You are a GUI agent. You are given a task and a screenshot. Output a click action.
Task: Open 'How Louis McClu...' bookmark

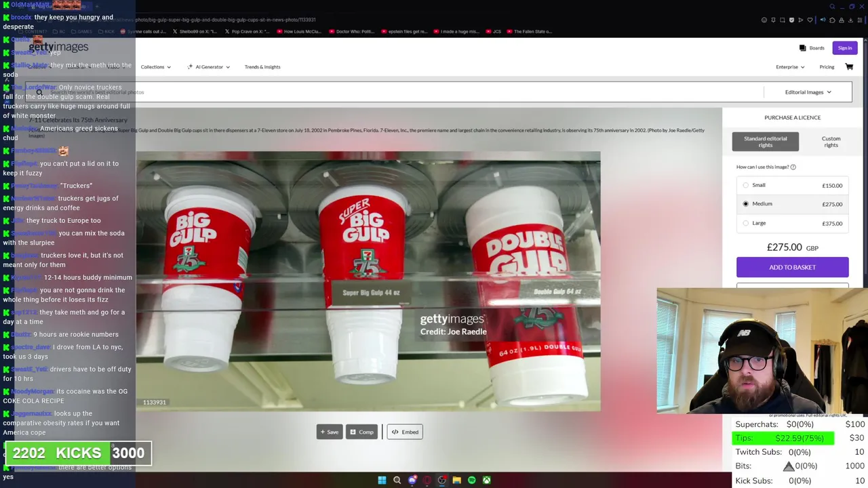click(x=298, y=31)
